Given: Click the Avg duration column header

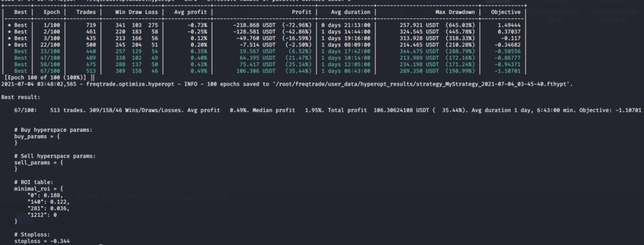Looking at the screenshot, I should coord(350,12).
